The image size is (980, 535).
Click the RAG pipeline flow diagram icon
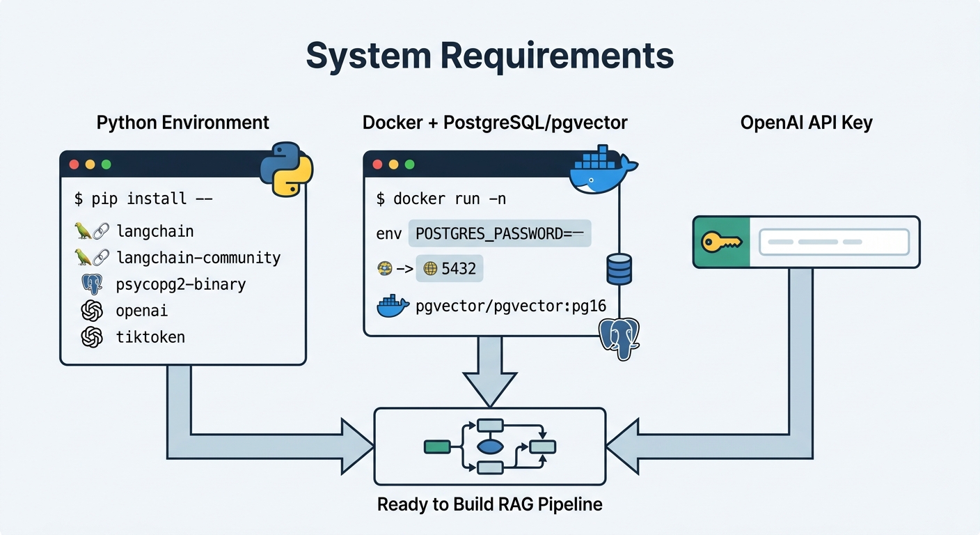click(489, 447)
